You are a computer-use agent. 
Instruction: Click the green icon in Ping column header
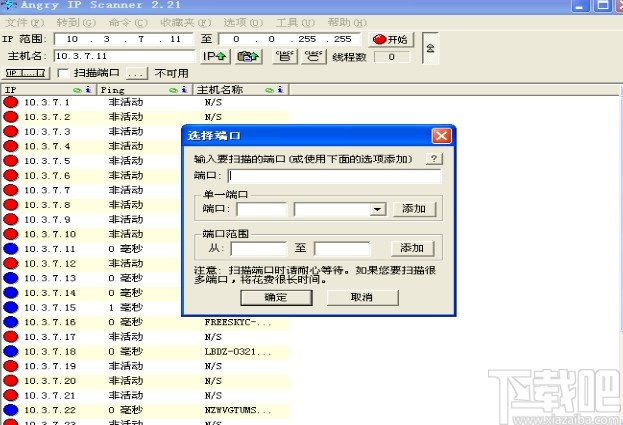click(x=173, y=91)
